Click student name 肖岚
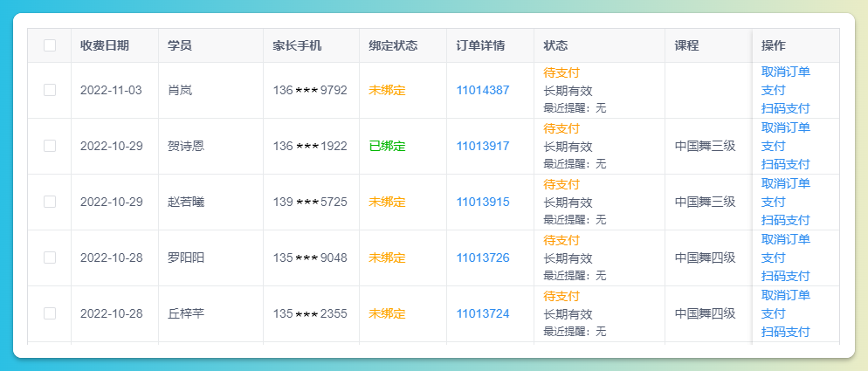The width and height of the screenshot is (868, 371). pyautogui.click(x=180, y=90)
